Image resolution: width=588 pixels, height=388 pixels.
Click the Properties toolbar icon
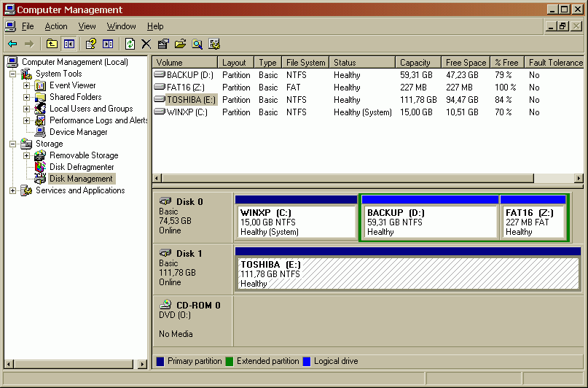162,44
